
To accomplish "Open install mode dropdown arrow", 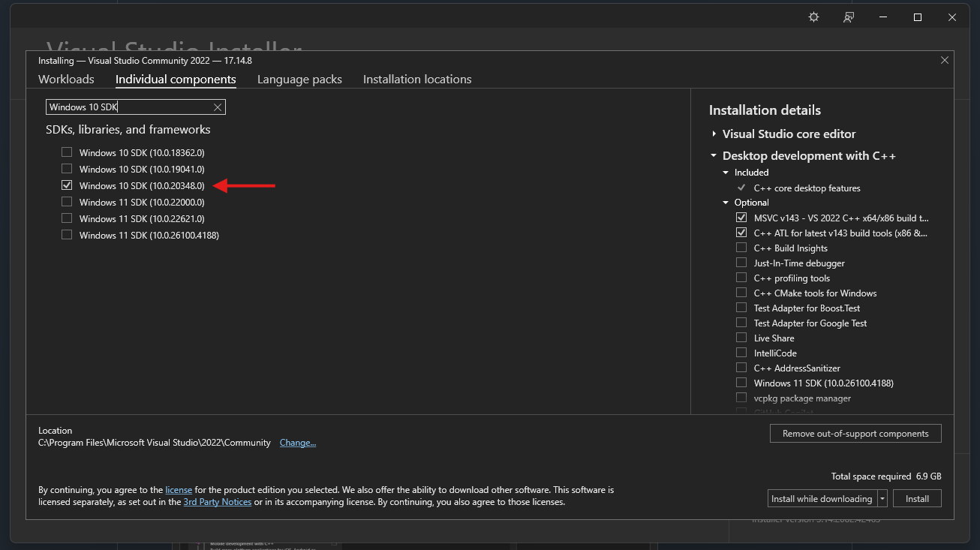I will (x=882, y=499).
